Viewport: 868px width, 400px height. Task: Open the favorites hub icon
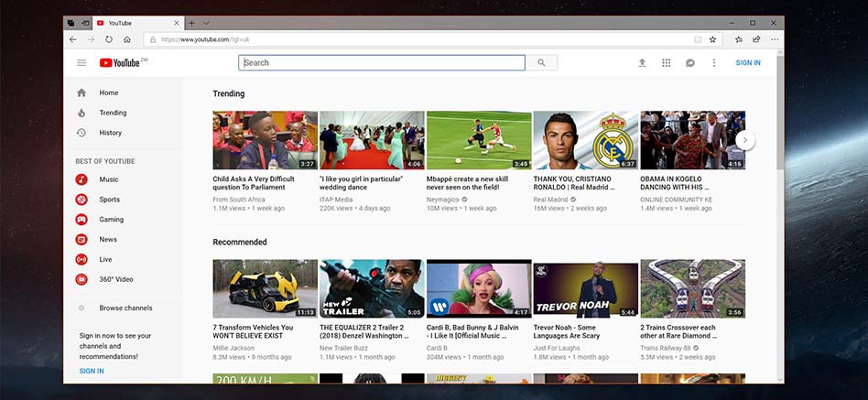(x=739, y=40)
